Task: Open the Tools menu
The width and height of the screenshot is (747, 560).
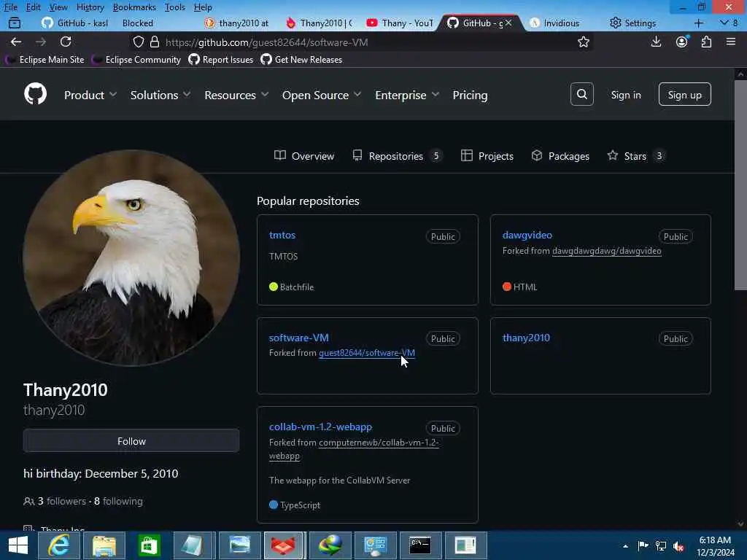Action: (174, 7)
